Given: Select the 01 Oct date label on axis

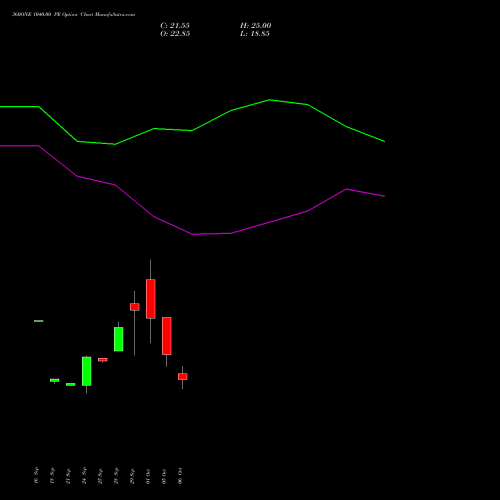Looking at the screenshot, I should [148, 476].
